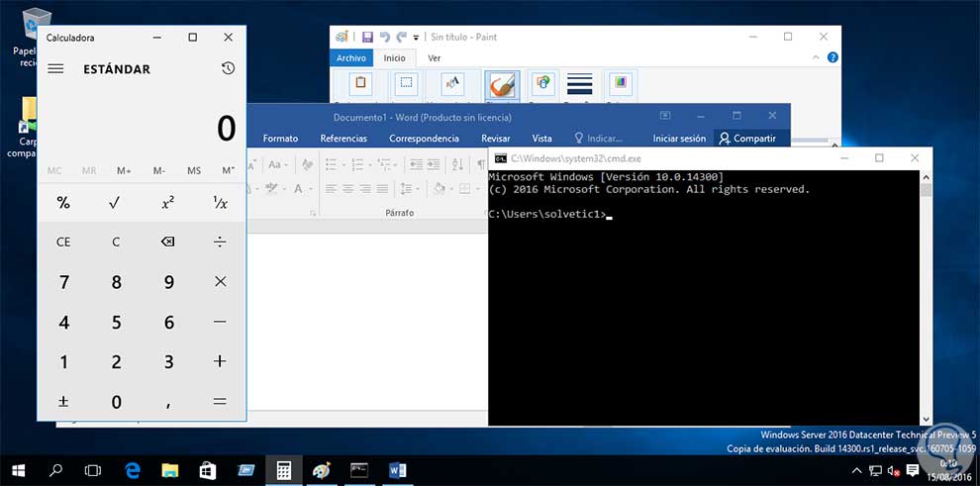Click the sort A-Z icon in Word
Image resolution: width=980 pixels, height=486 pixels.
[x=457, y=165]
